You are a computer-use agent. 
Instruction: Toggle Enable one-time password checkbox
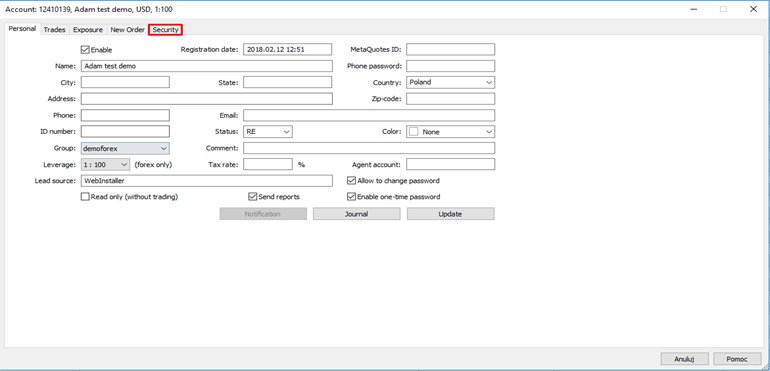(x=351, y=197)
